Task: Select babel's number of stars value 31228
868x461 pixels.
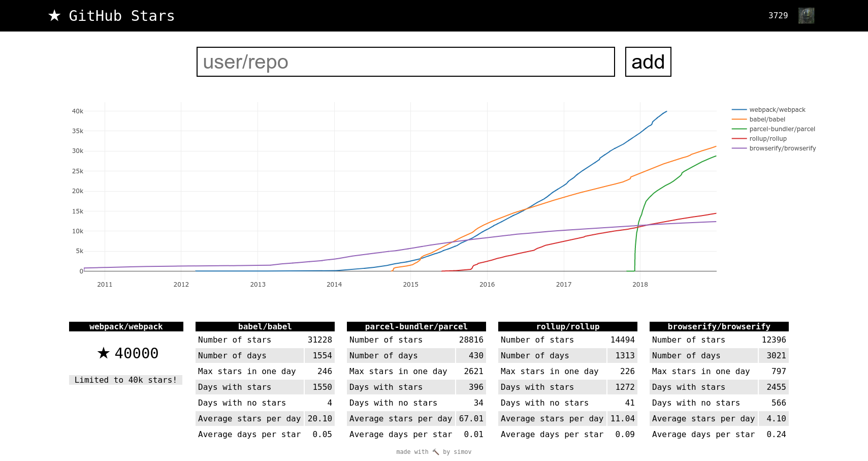Action: 320,340
